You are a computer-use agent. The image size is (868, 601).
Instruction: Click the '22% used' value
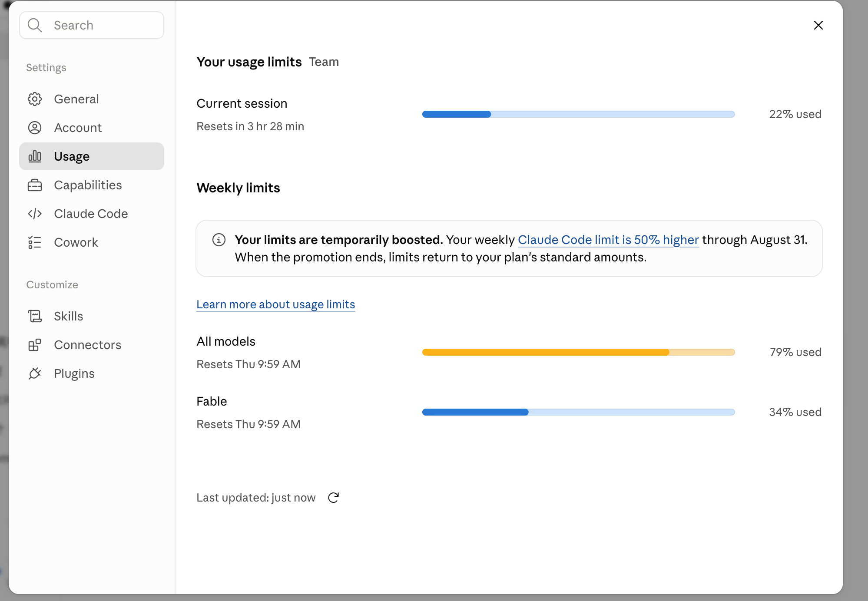(x=795, y=114)
